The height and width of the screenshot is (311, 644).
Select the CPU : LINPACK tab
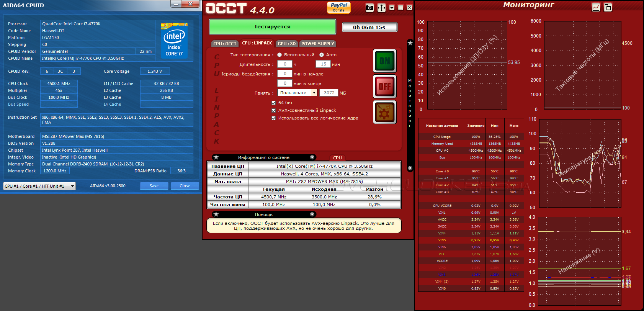257,43
